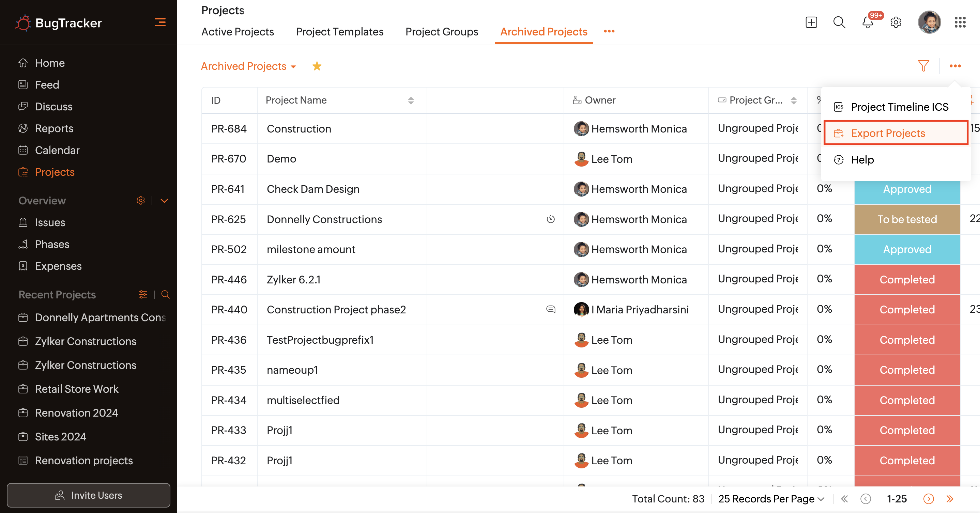
Task: Collapse sidebar using hamburger icon
Action: 160,22
